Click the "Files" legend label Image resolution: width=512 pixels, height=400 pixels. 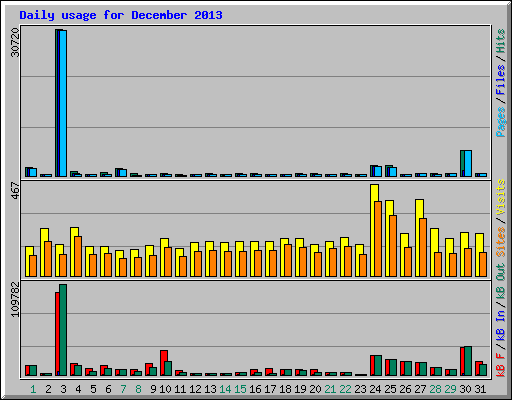click(x=500, y=80)
